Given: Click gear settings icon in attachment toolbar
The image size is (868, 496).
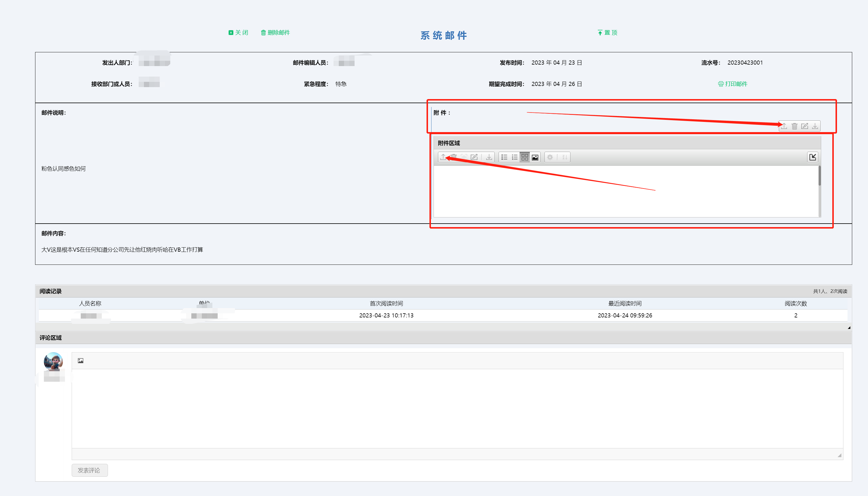Looking at the screenshot, I should 550,157.
